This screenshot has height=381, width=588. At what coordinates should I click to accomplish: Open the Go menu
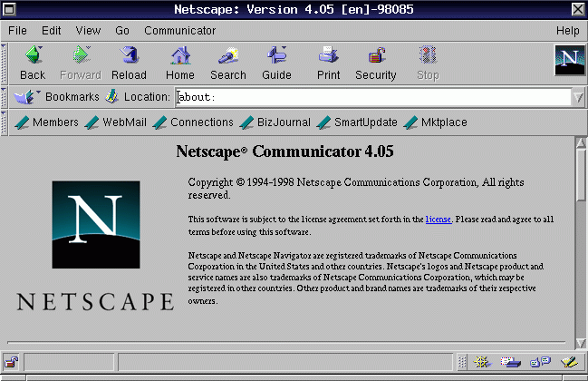coord(122,31)
